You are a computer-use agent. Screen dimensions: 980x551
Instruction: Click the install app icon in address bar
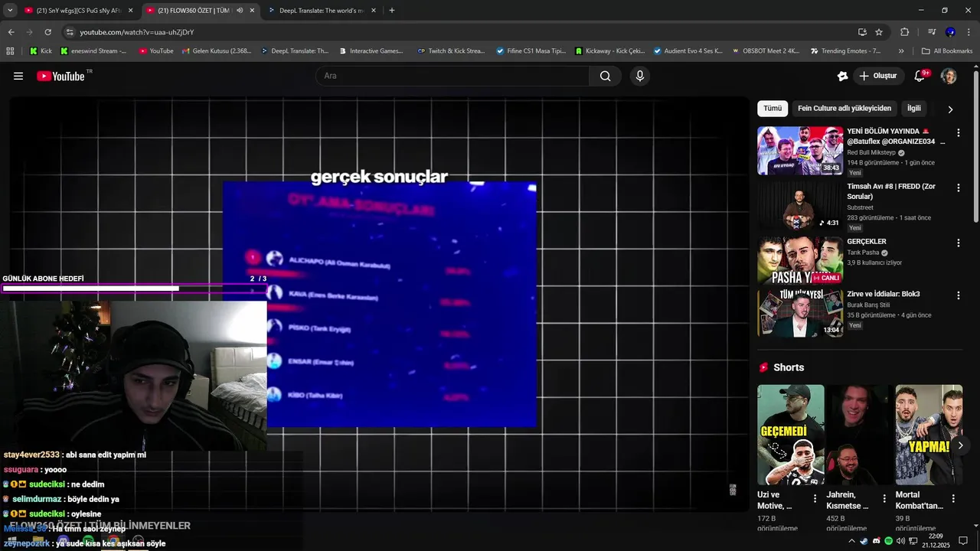tap(862, 32)
